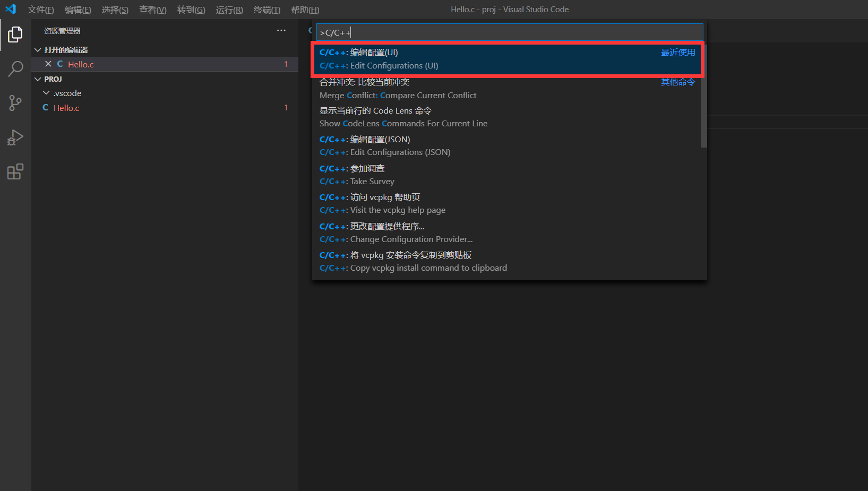This screenshot has height=491, width=868.
Task: Open the Source Control view icon
Action: point(15,103)
